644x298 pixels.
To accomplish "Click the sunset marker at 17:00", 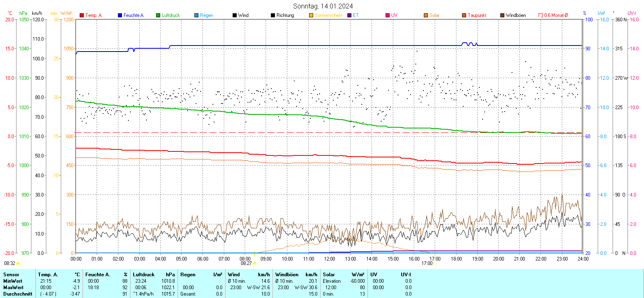I will (435, 263).
